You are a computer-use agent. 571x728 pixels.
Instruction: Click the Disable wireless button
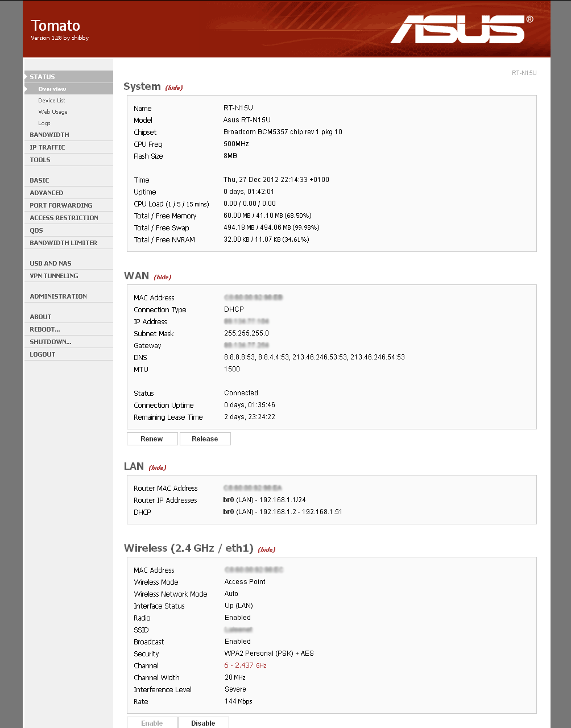click(203, 723)
